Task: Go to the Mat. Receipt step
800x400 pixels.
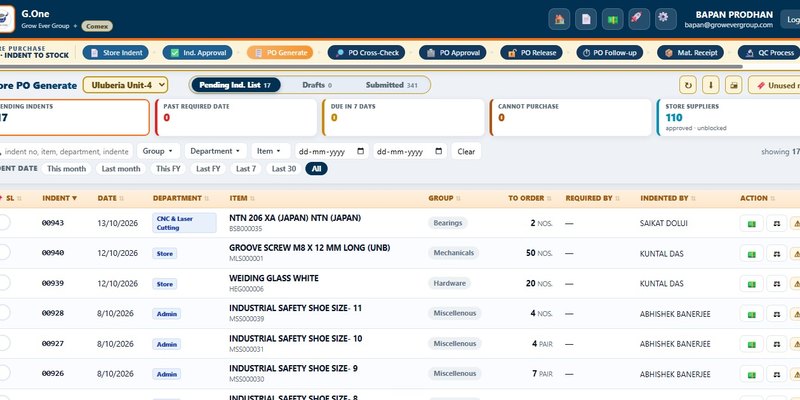Action: [690, 53]
